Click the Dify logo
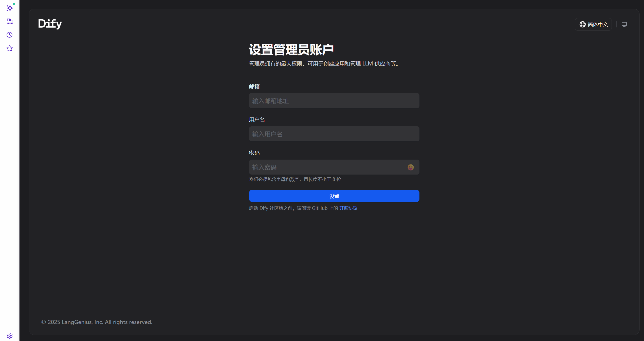Image resolution: width=644 pixels, height=341 pixels. [x=50, y=24]
